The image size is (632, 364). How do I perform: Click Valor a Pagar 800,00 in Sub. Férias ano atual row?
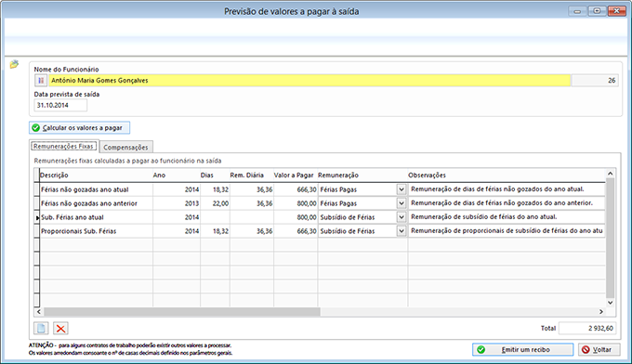pos(296,217)
